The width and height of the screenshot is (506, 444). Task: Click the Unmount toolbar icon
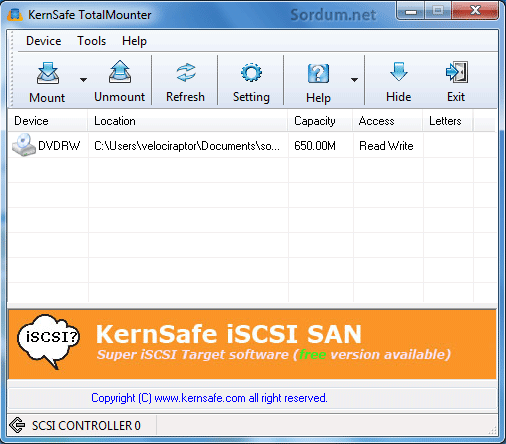click(x=120, y=72)
